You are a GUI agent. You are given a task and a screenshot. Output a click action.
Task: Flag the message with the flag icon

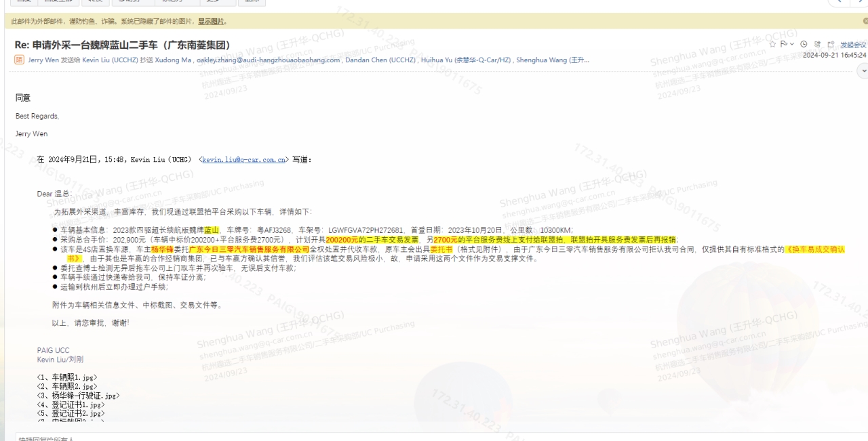point(783,44)
